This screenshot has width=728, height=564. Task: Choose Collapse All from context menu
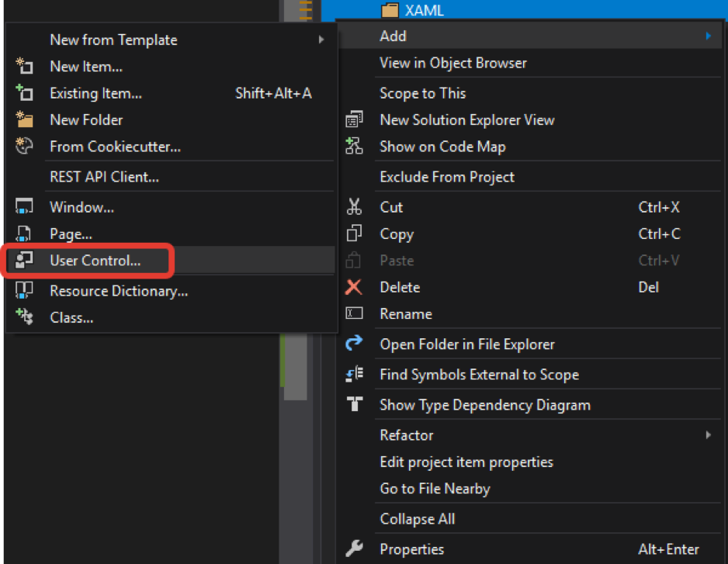click(417, 519)
